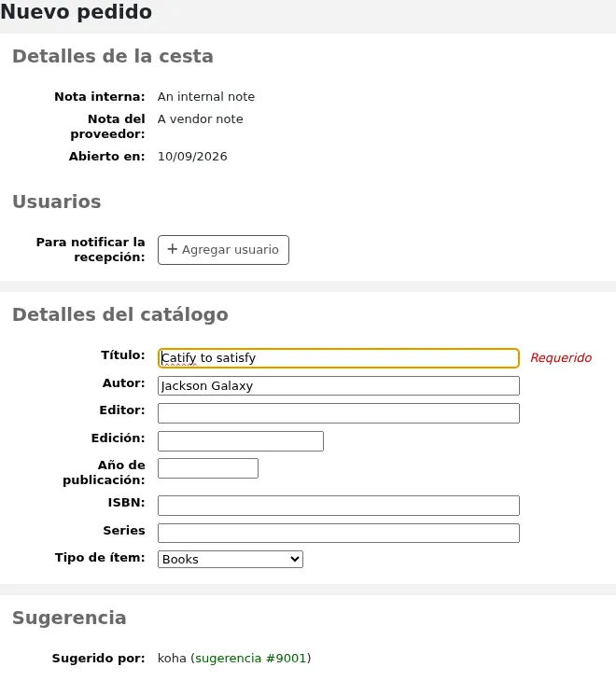Open the sugerencia #9001 link

pos(251,658)
